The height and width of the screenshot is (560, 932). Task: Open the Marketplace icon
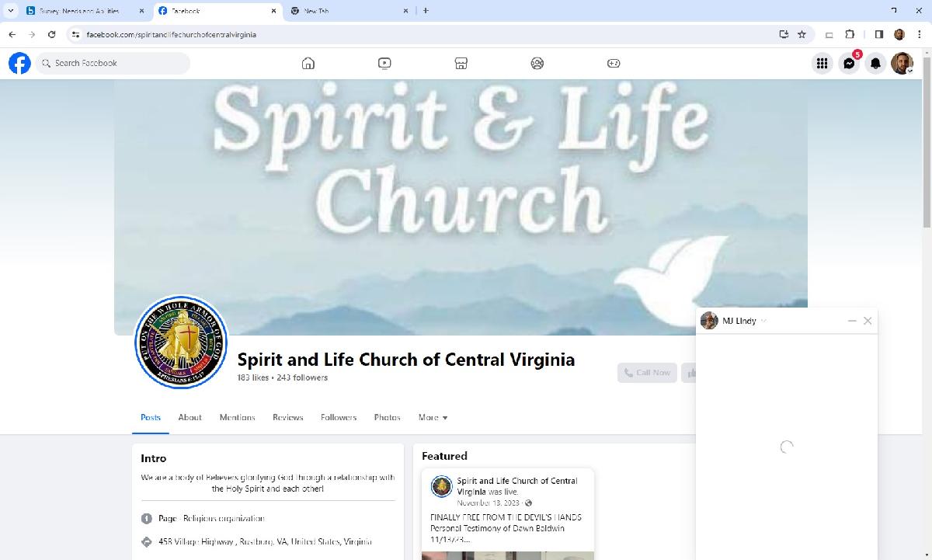click(461, 64)
